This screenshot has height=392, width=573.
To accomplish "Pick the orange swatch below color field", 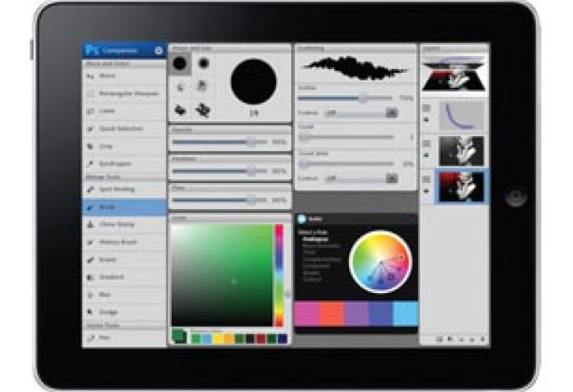I will [x=228, y=339].
